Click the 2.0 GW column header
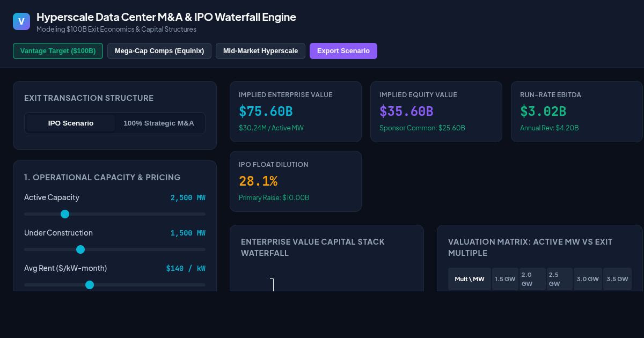 (532, 279)
